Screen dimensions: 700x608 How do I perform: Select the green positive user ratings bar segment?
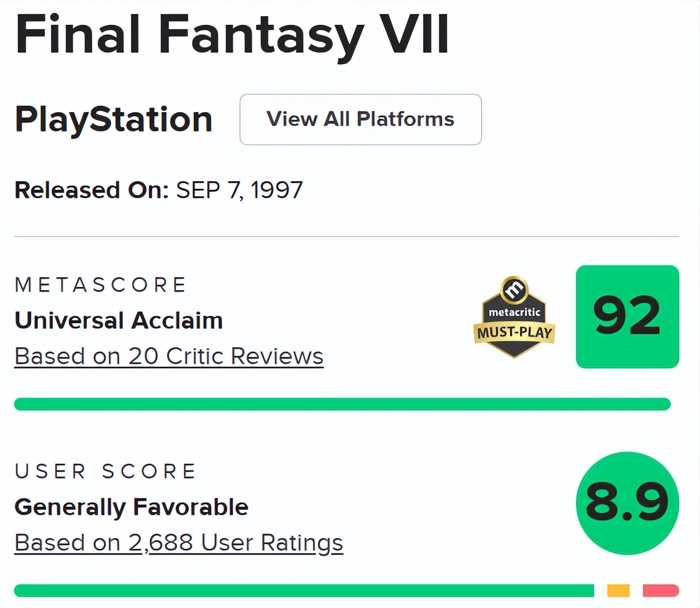point(304,591)
